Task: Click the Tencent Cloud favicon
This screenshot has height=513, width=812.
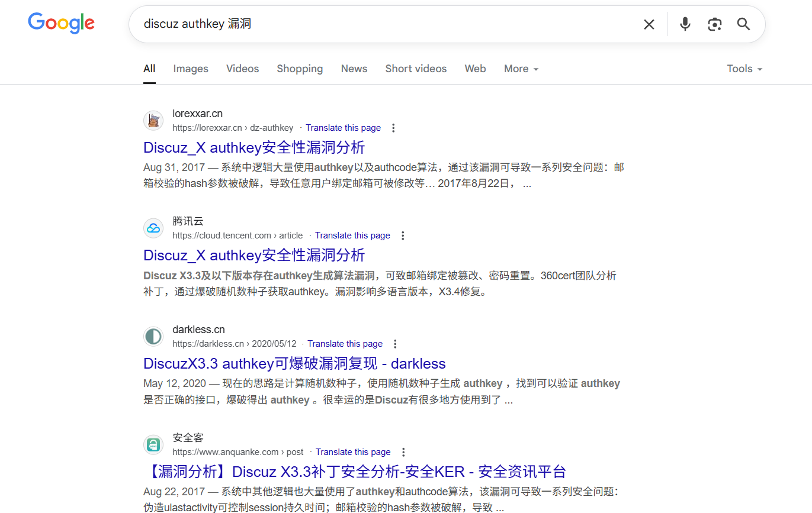Action: pyautogui.click(x=153, y=228)
